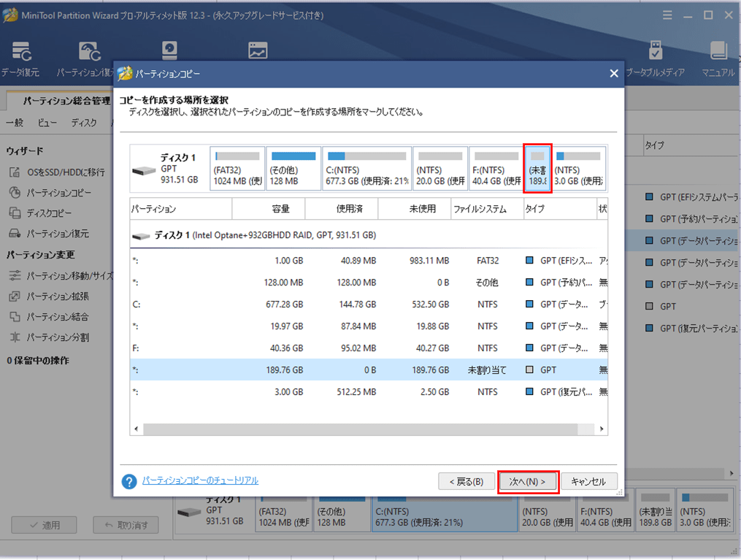Image resolution: width=741 pixels, height=560 pixels.
Task: Click the パーティション分割 sidebar icon
Action: pos(15,337)
